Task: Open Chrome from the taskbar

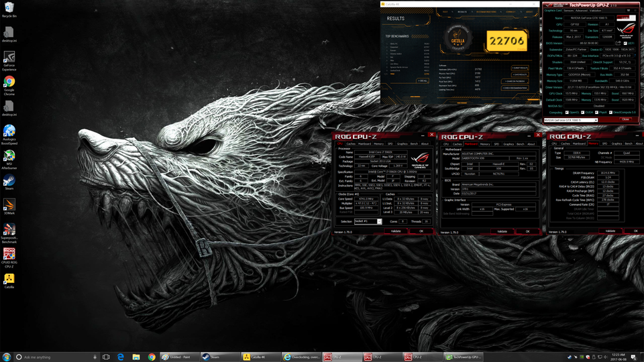Action: [x=152, y=357]
